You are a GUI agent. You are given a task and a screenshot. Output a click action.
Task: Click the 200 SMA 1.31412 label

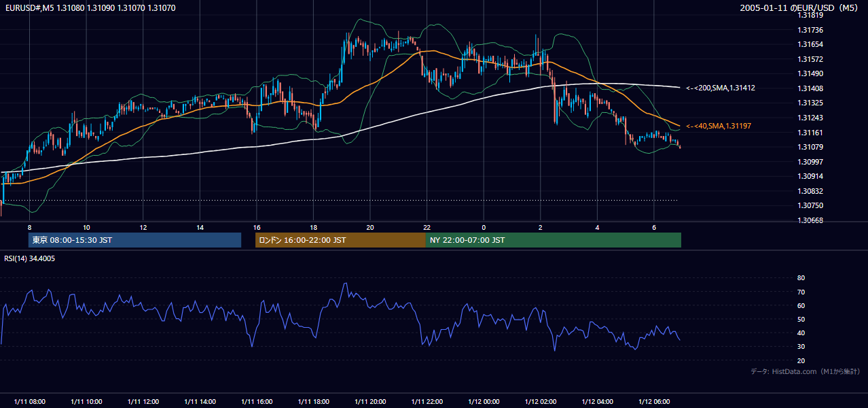coord(721,88)
